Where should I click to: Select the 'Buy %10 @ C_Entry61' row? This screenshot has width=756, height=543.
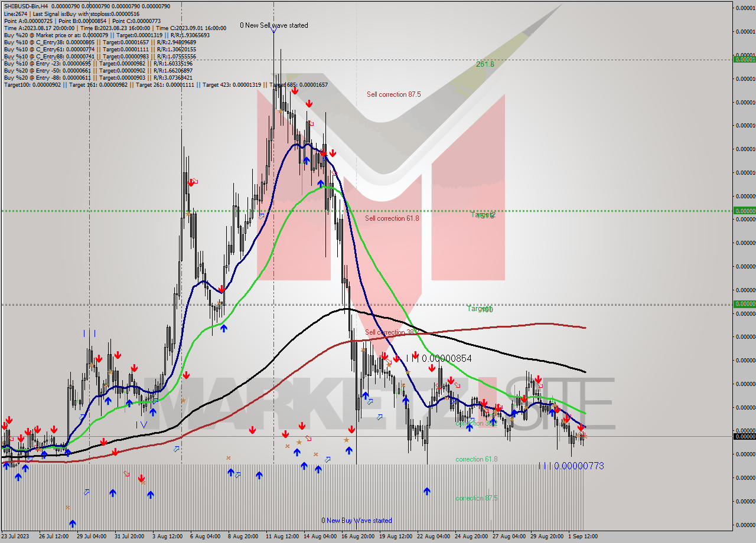(x=100, y=50)
